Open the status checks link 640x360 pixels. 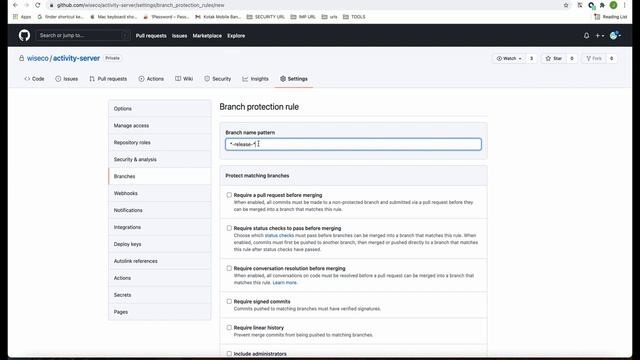point(279,236)
